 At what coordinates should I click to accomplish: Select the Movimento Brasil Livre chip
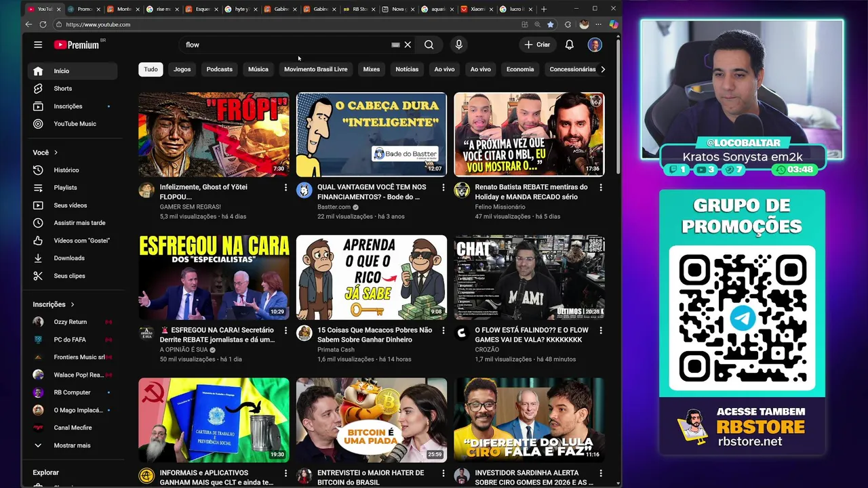[x=315, y=69]
